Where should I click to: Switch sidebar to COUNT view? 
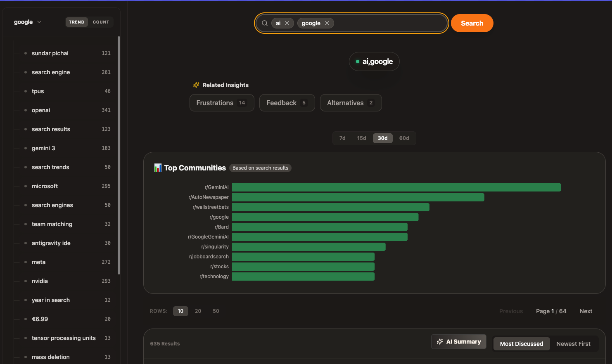point(101,22)
